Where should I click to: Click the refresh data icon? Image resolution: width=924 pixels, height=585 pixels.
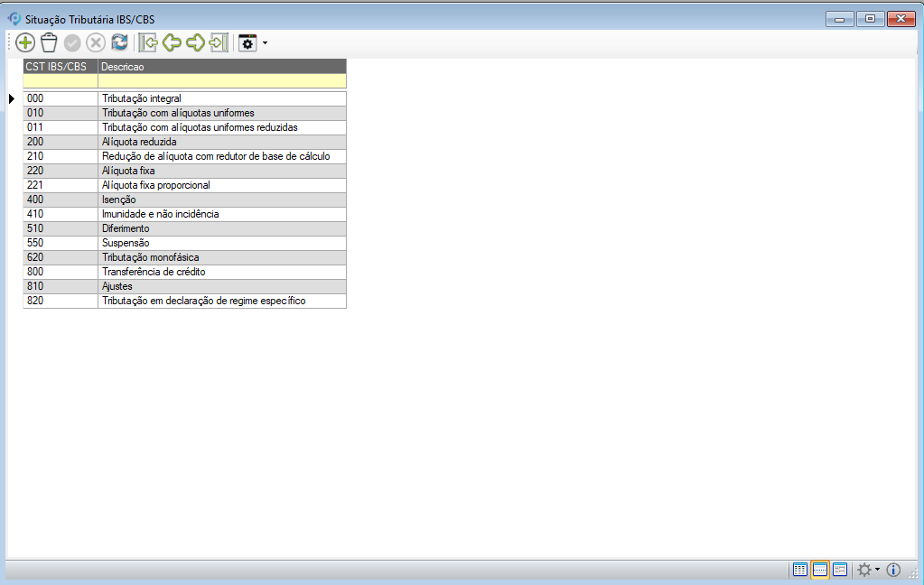[x=119, y=42]
